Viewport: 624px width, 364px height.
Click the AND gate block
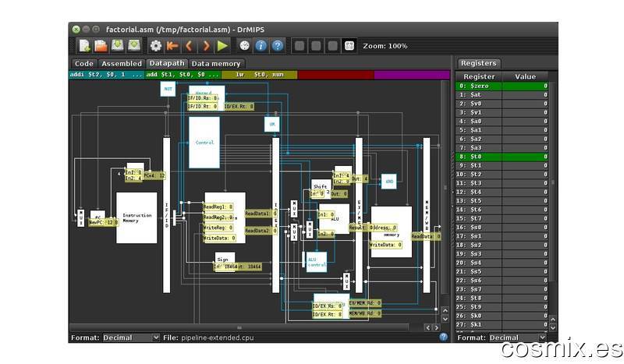point(388,182)
